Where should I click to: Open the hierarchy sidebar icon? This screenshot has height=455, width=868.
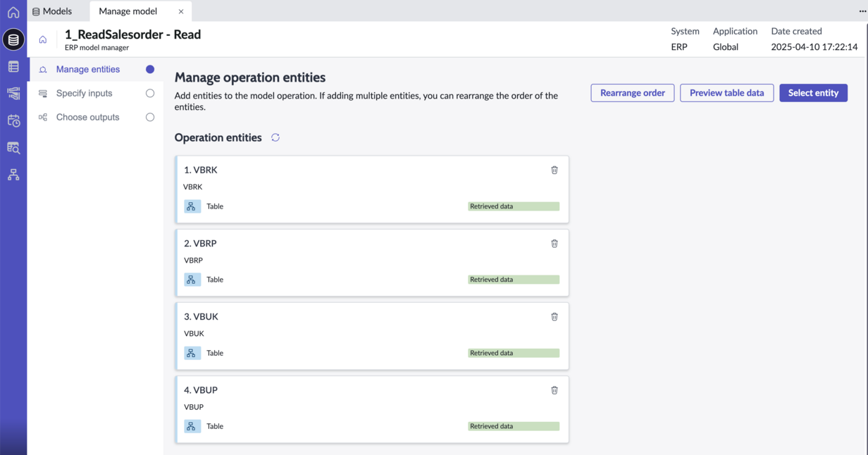point(13,175)
